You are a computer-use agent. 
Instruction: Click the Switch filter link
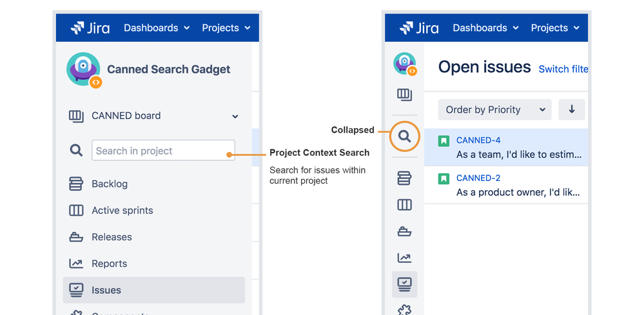(563, 69)
